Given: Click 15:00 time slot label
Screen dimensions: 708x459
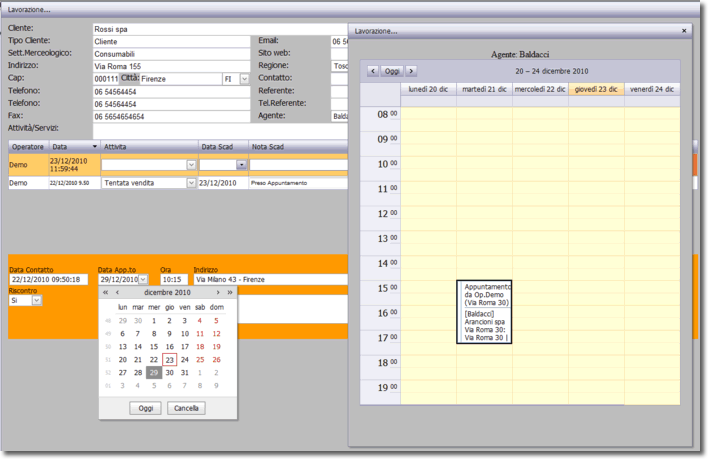Looking at the screenshot, I should [387, 288].
